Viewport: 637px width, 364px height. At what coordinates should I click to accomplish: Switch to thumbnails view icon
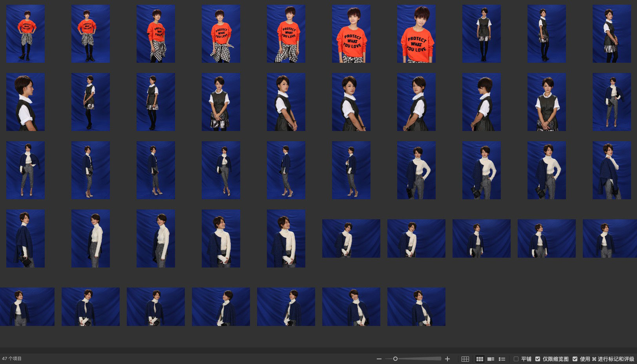[x=480, y=359]
